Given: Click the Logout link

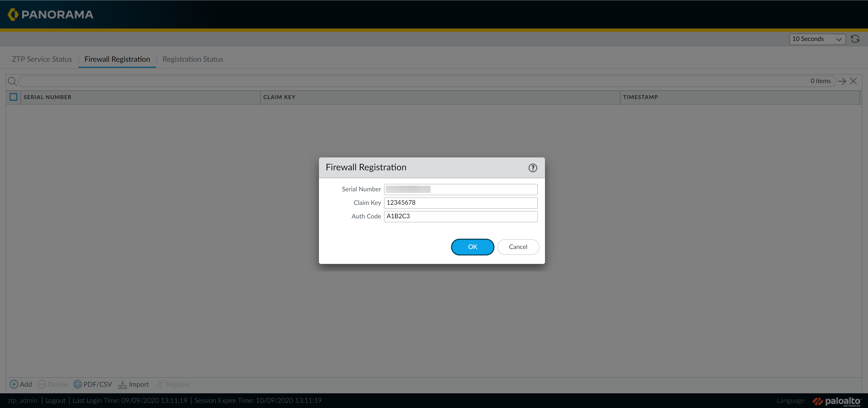Looking at the screenshot, I should point(55,400).
